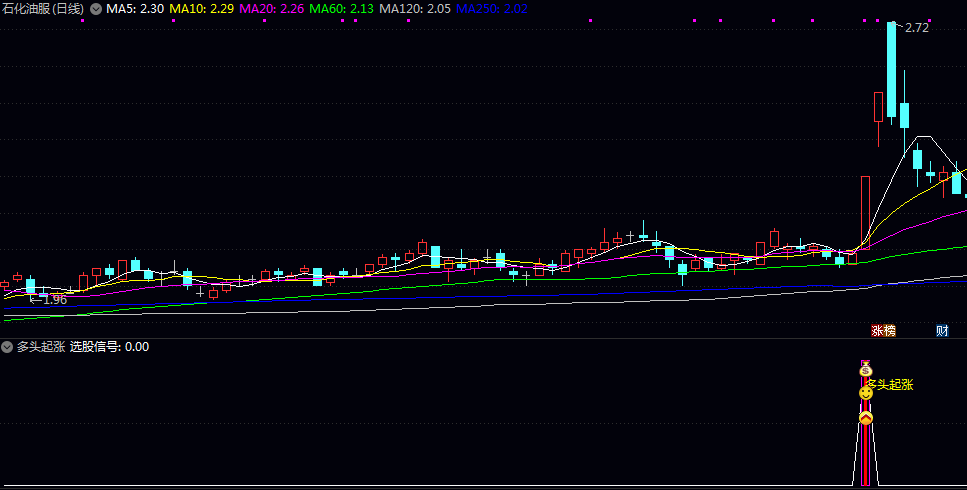Click the orange up-chevron signal icon
Image resolution: width=967 pixels, height=490 pixels.
[x=866, y=418]
